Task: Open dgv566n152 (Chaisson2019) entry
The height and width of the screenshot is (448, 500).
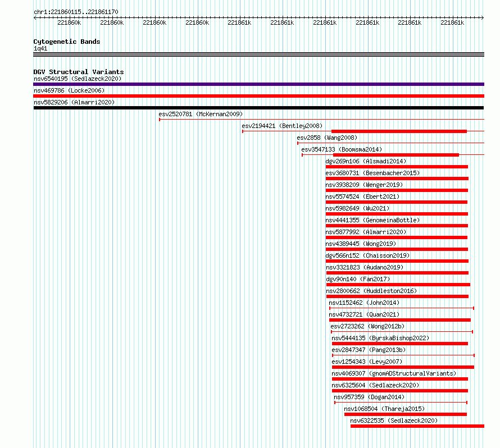Action: (367, 255)
